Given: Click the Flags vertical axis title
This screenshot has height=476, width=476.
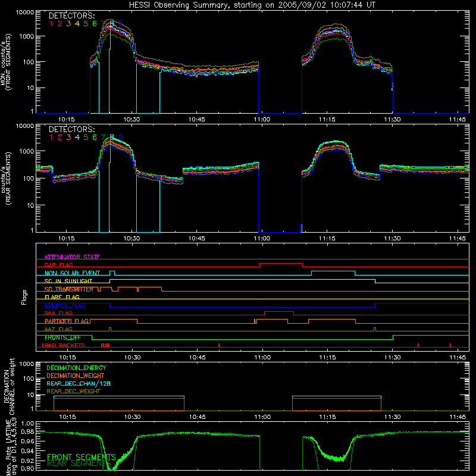Looking at the screenshot, I should click(24, 297).
